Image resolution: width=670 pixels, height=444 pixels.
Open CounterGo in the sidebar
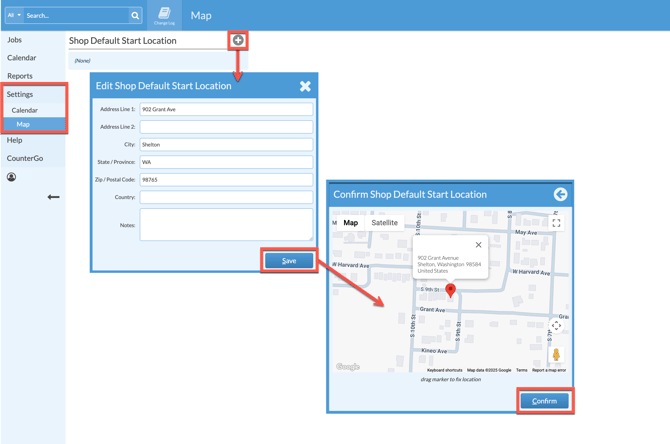click(25, 158)
